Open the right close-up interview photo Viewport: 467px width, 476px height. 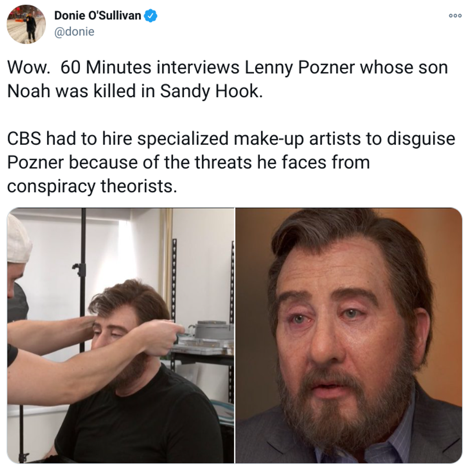(x=349, y=335)
